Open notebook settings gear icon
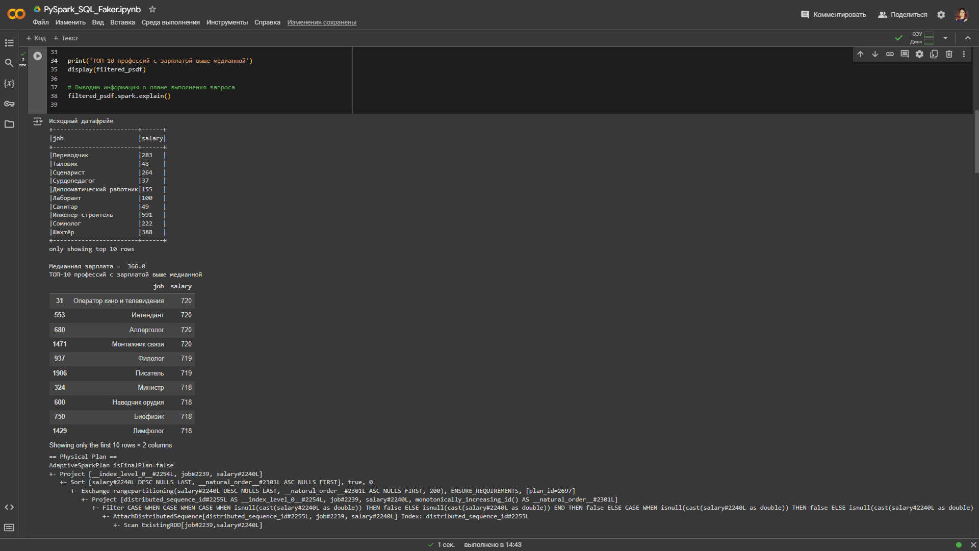This screenshot has height=551, width=980. tap(941, 15)
